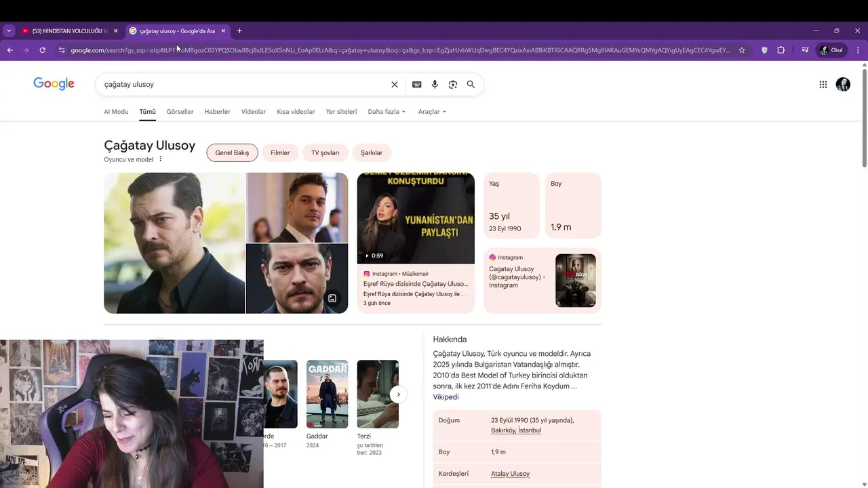This screenshot has width=868, height=488.
Task: Open the Extensions puzzle icon
Action: click(x=781, y=50)
